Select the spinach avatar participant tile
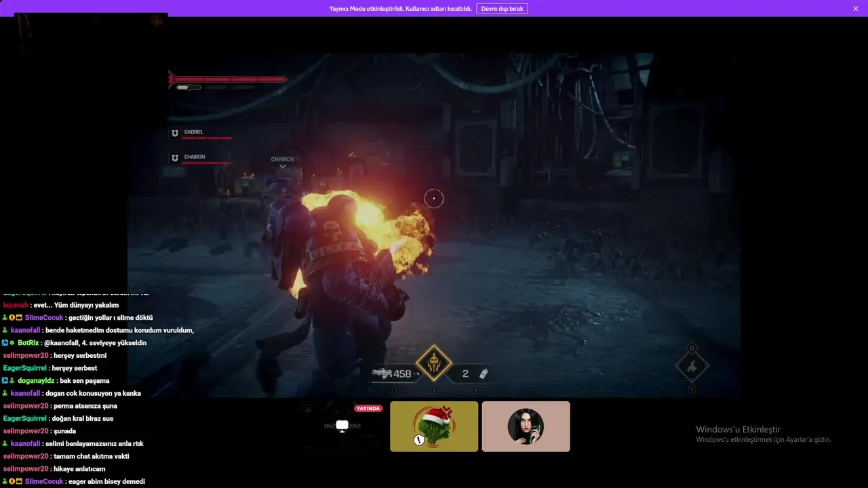This screenshot has height=488, width=868. coord(434,426)
